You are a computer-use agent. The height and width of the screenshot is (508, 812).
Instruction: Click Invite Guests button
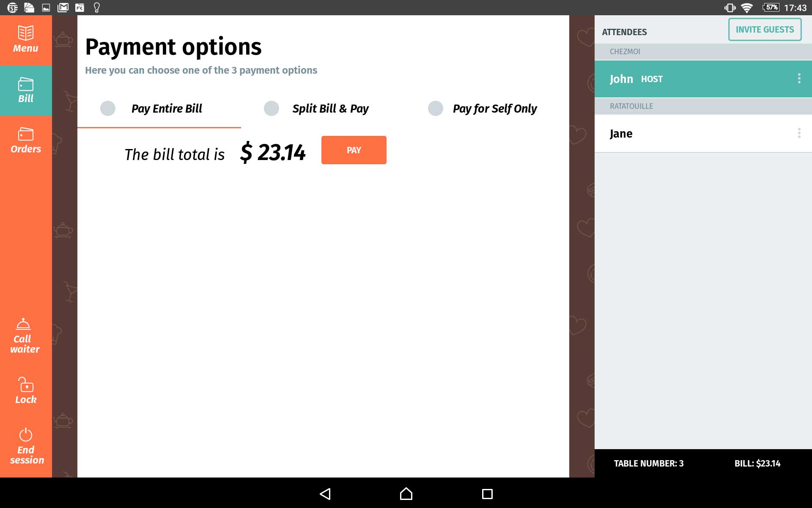coord(765,29)
